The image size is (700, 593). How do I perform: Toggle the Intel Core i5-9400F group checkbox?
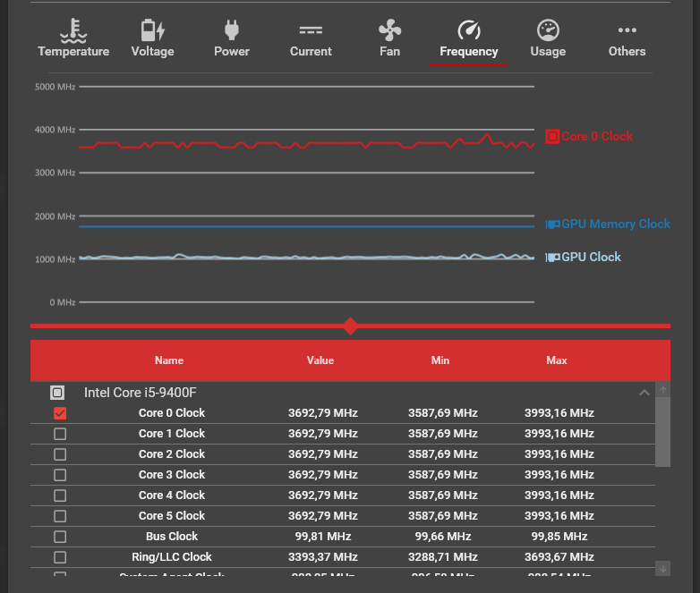(57, 393)
